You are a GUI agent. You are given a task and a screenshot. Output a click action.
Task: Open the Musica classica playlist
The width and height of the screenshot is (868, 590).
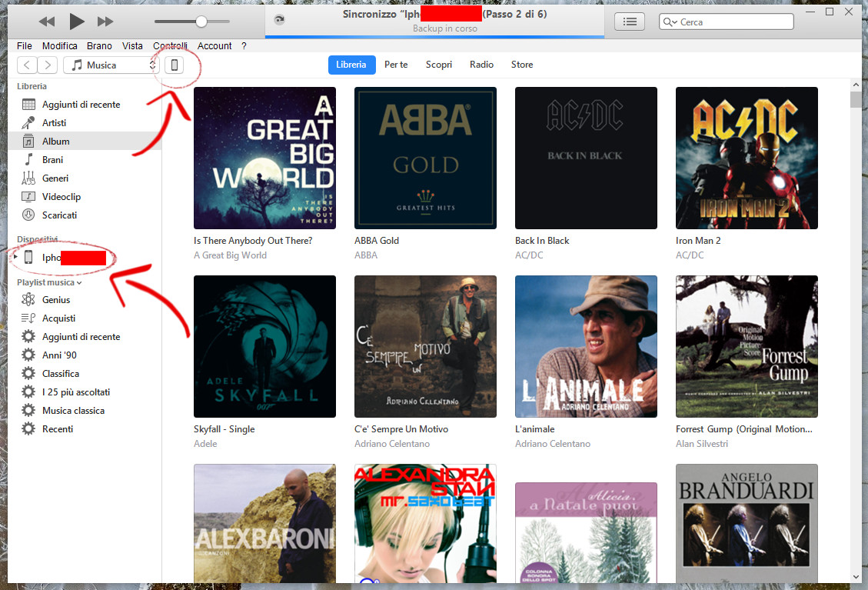(85, 411)
